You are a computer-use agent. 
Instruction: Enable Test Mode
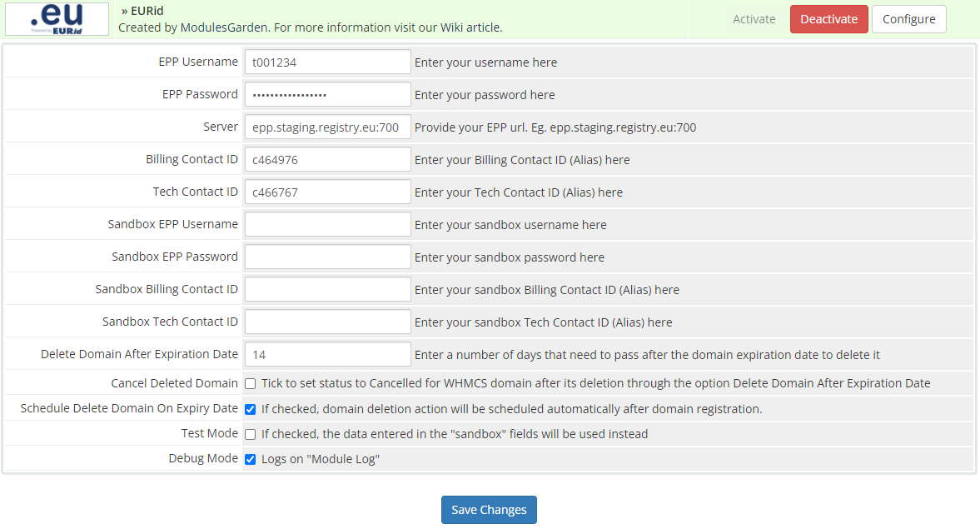(x=249, y=433)
